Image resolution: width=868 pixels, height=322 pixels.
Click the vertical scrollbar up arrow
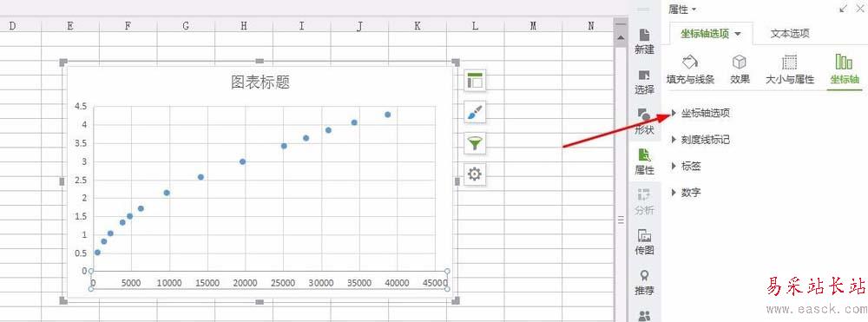pos(621,37)
